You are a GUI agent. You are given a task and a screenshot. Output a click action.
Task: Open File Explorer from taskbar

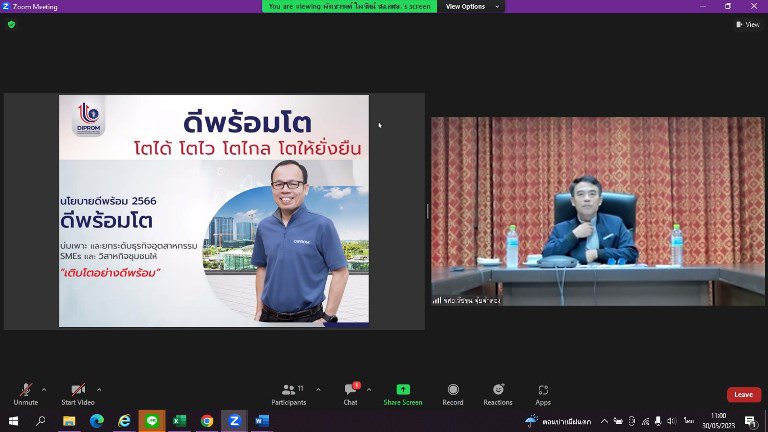click(69, 421)
